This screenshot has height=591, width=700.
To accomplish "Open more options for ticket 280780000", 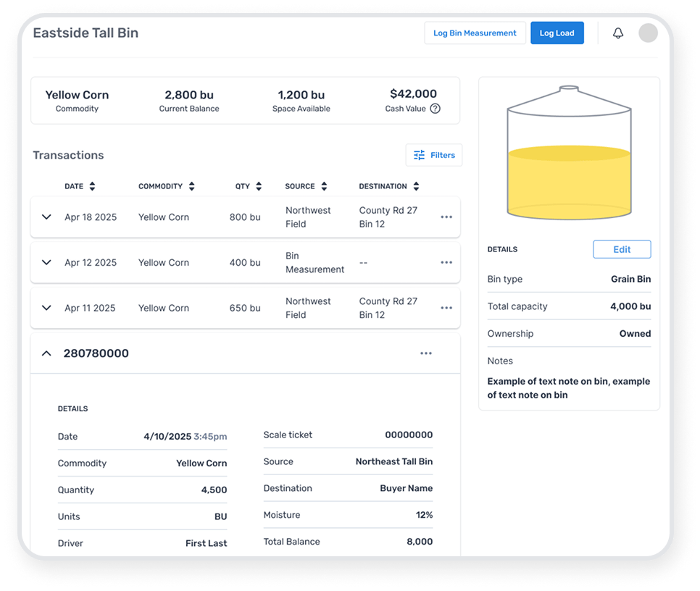I will (426, 353).
